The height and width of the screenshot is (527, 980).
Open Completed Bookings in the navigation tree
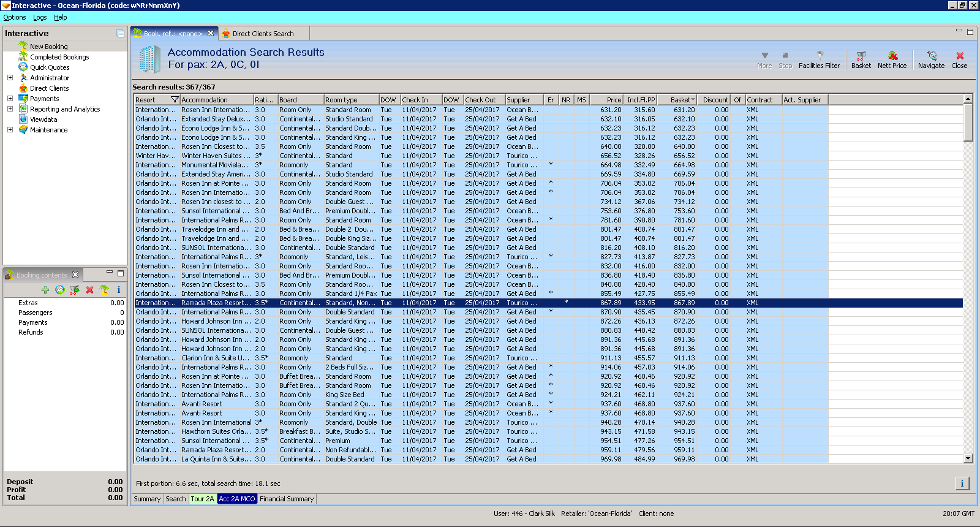(x=59, y=57)
